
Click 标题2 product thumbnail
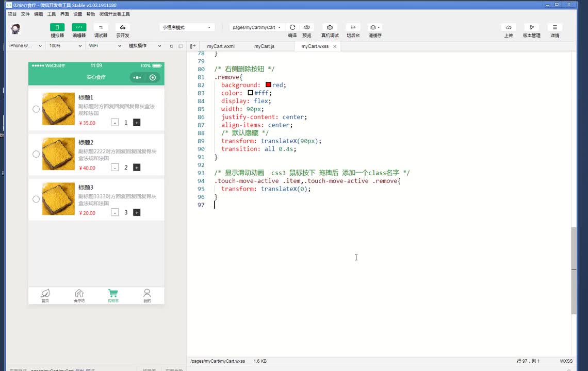click(58, 154)
